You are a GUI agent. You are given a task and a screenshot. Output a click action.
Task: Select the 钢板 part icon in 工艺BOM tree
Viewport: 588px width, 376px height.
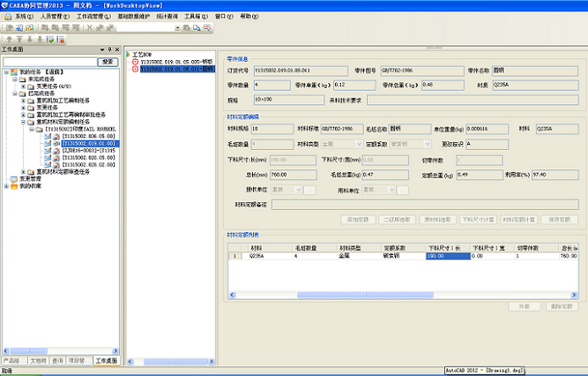pyautogui.click(x=135, y=62)
